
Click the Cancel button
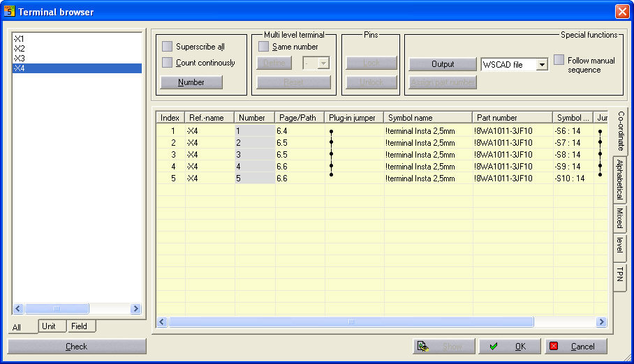tap(576, 347)
